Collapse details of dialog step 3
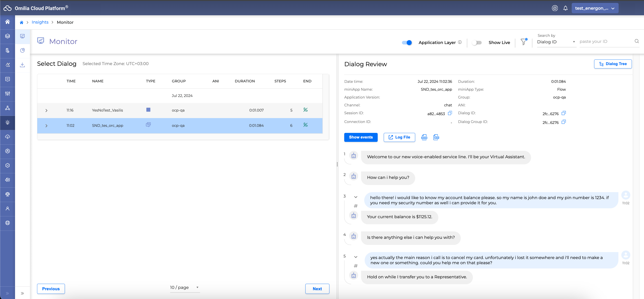This screenshot has height=299, width=644. point(356,197)
